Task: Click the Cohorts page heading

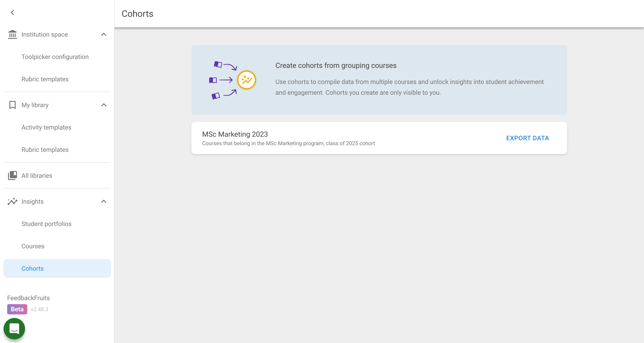Action: 137,14
